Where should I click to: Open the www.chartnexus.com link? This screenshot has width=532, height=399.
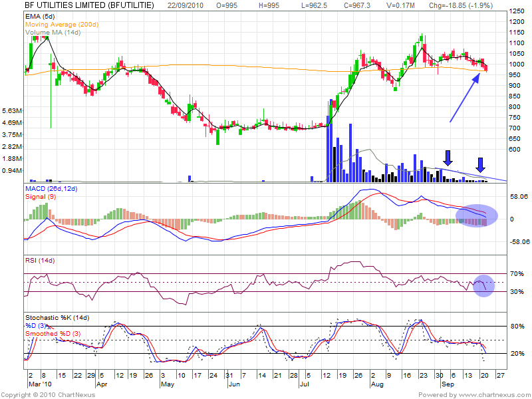pyautogui.click(x=495, y=394)
